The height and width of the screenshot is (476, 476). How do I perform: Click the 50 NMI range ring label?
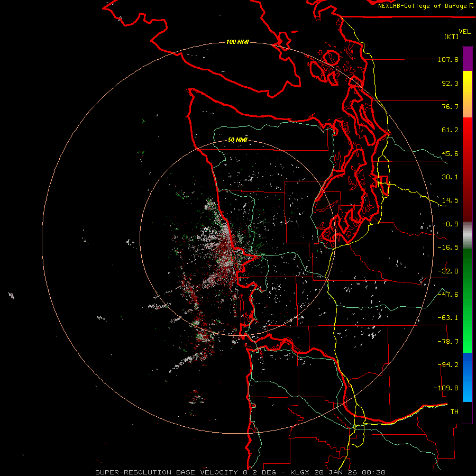(237, 140)
